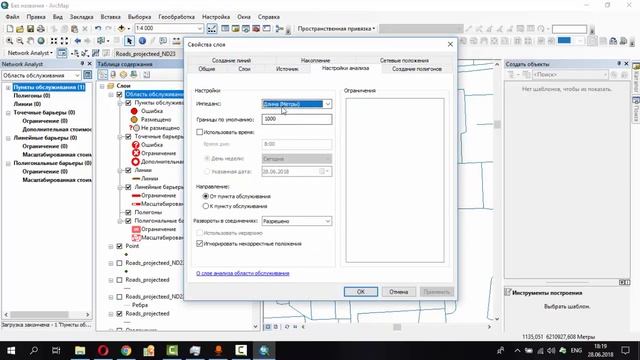Toggle the Линейные барьеры layer checkbox
Viewport: 640px width, 360px height.
tap(128, 187)
